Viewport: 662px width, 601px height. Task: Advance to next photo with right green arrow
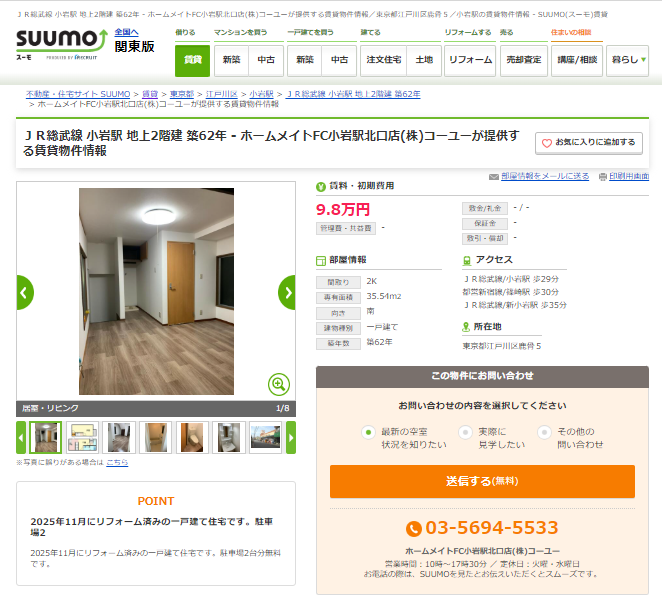[288, 292]
